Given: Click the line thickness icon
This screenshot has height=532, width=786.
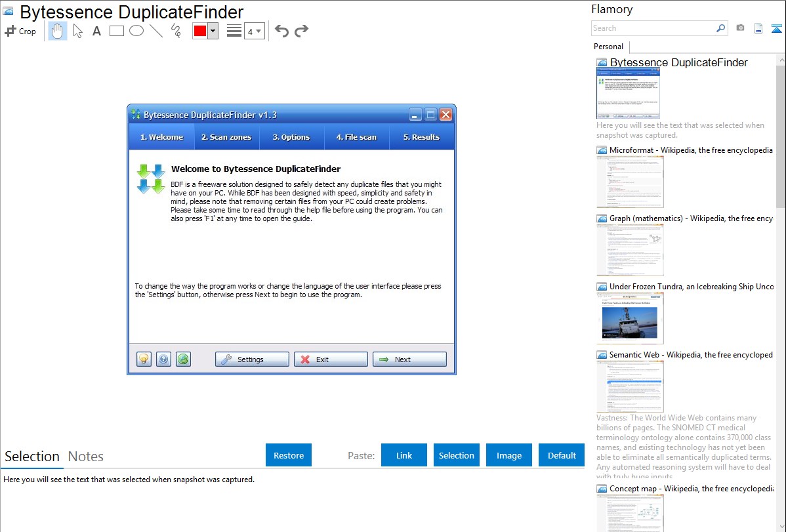Looking at the screenshot, I should [x=234, y=31].
